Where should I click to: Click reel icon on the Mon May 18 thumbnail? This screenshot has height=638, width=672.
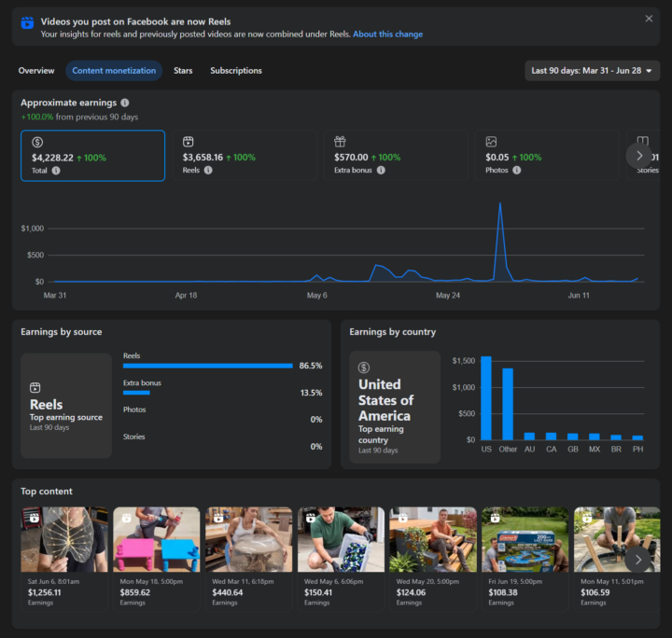coord(126,518)
